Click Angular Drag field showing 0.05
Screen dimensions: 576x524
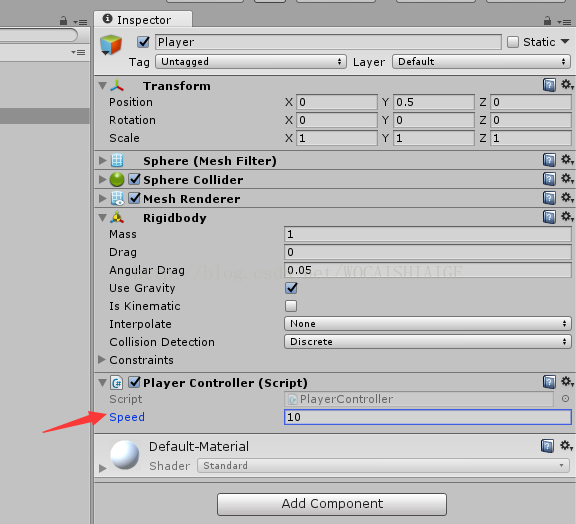click(428, 270)
